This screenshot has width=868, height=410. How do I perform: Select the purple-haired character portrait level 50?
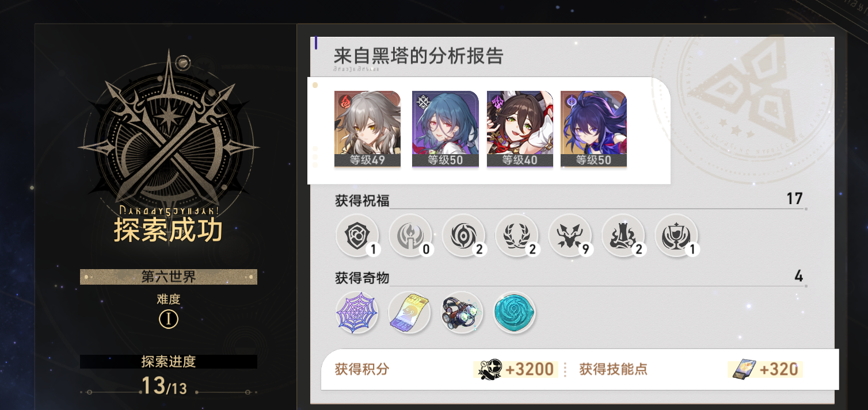pos(593,129)
